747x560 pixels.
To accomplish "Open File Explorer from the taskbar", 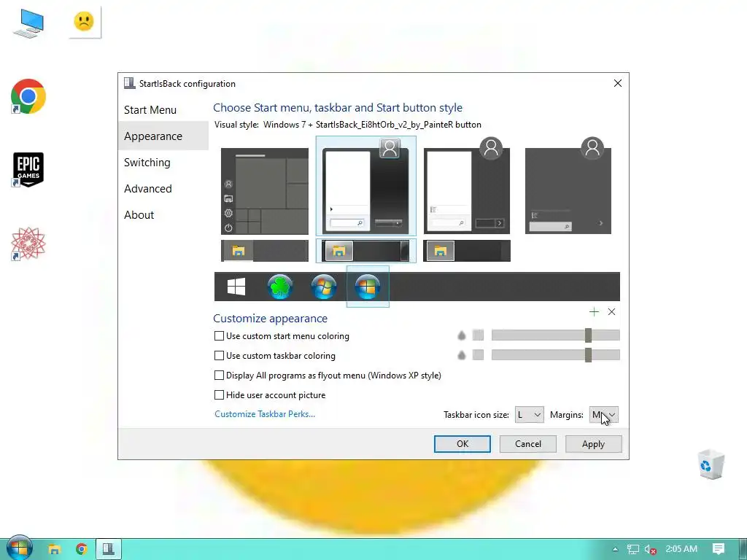I will (x=54, y=549).
